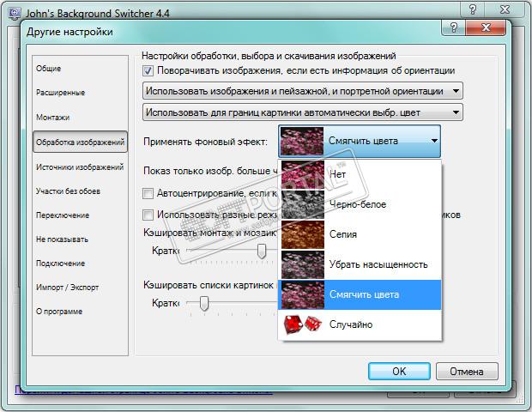
Task: Go to Источники изображений section
Action: coord(80,167)
